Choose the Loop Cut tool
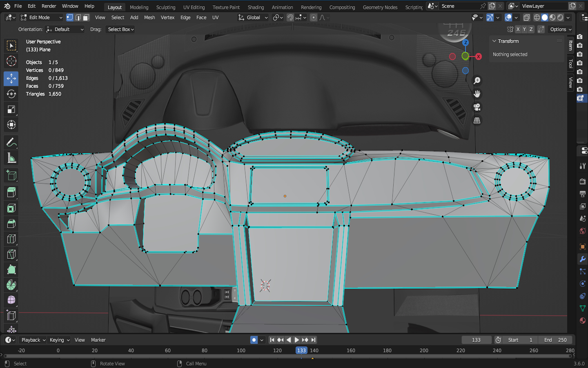 pos(11,239)
